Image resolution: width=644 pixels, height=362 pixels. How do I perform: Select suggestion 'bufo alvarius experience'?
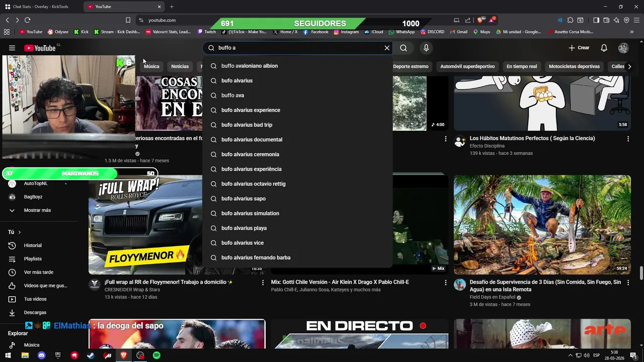coord(297,110)
